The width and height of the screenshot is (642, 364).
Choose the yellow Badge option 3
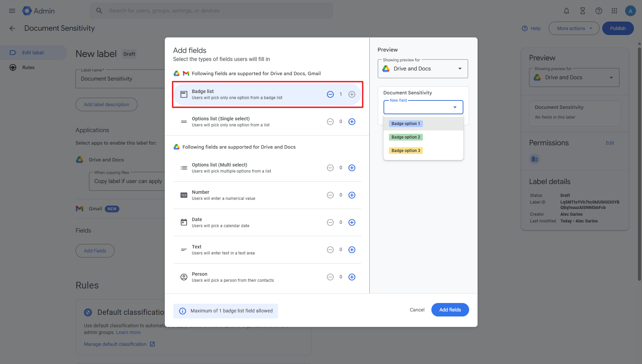pyautogui.click(x=406, y=151)
